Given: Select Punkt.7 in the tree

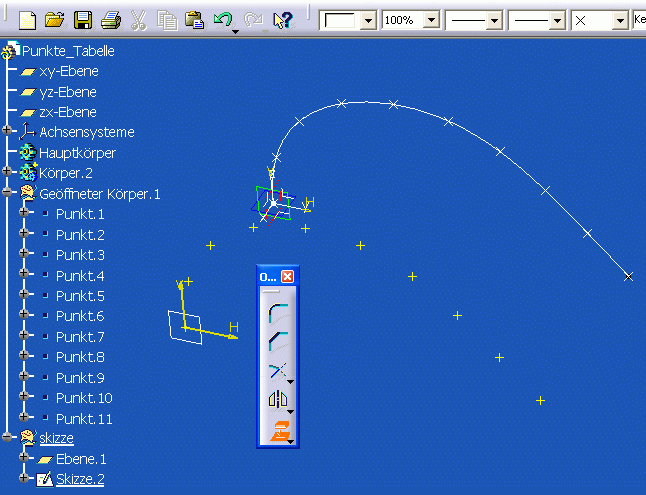Looking at the screenshot, I should tap(80, 337).
